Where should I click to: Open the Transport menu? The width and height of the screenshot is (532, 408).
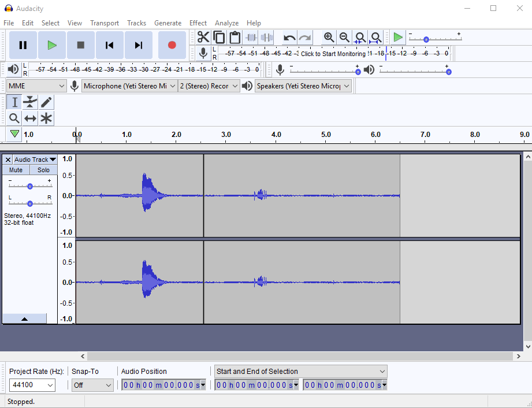[105, 23]
